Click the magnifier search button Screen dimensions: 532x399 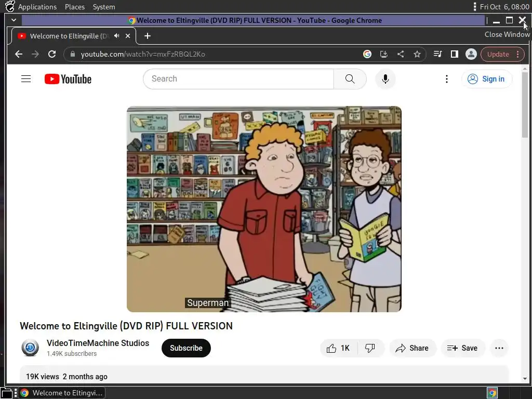click(x=350, y=79)
